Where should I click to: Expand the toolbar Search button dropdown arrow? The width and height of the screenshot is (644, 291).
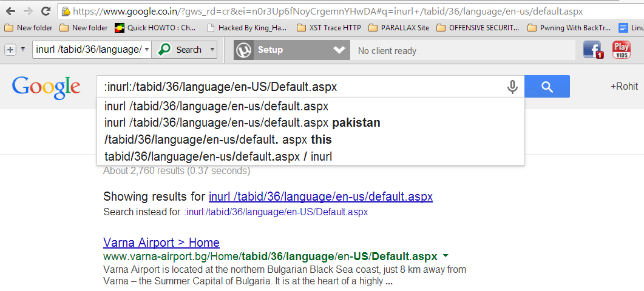click(212, 50)
